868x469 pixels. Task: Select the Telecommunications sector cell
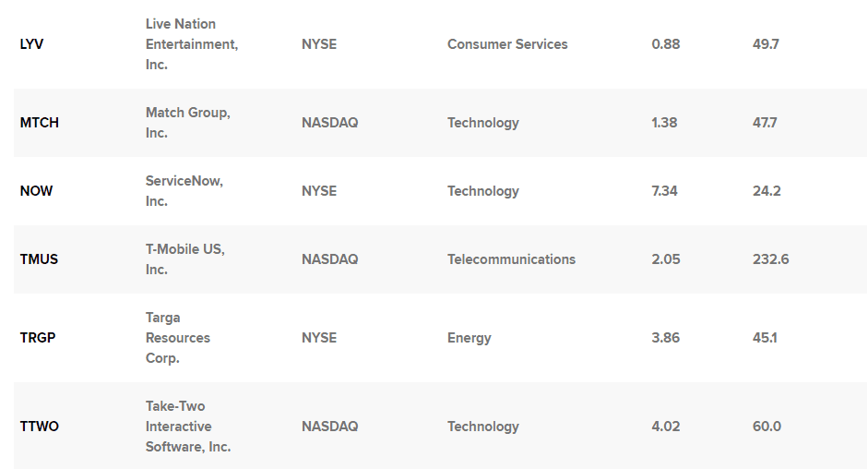[x=512, y=259]
